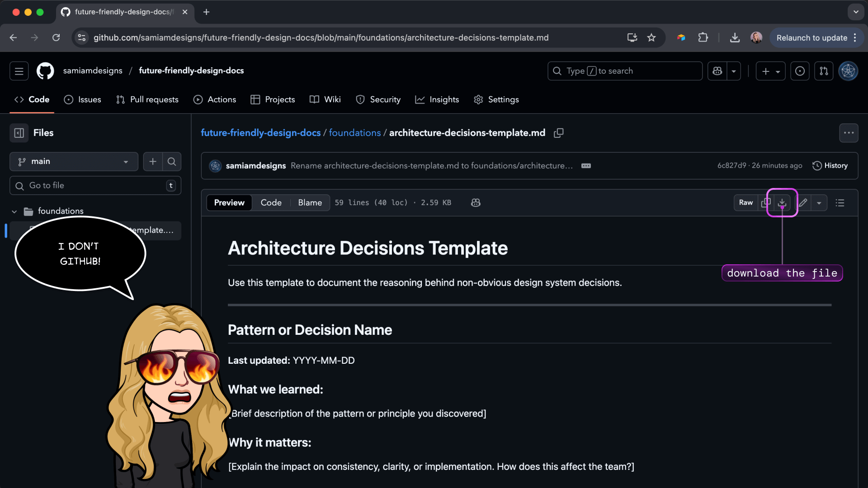868x488 pixels.
Task: Copy file path icon next to filename
Action: 559,133
